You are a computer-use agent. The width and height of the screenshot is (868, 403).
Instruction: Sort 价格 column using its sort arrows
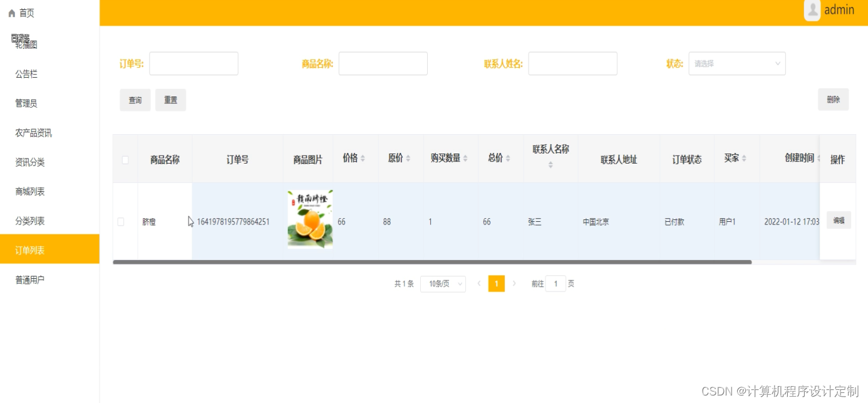(363, 159)
